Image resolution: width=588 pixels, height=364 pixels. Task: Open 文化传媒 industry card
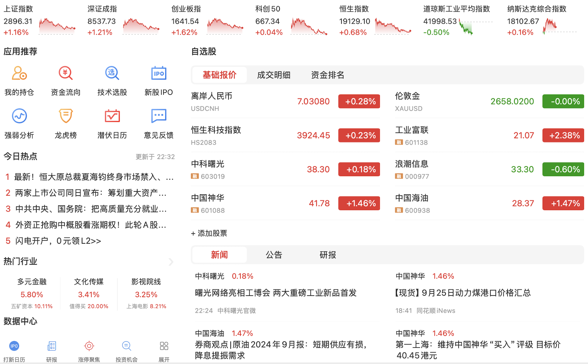click(89, 293)
